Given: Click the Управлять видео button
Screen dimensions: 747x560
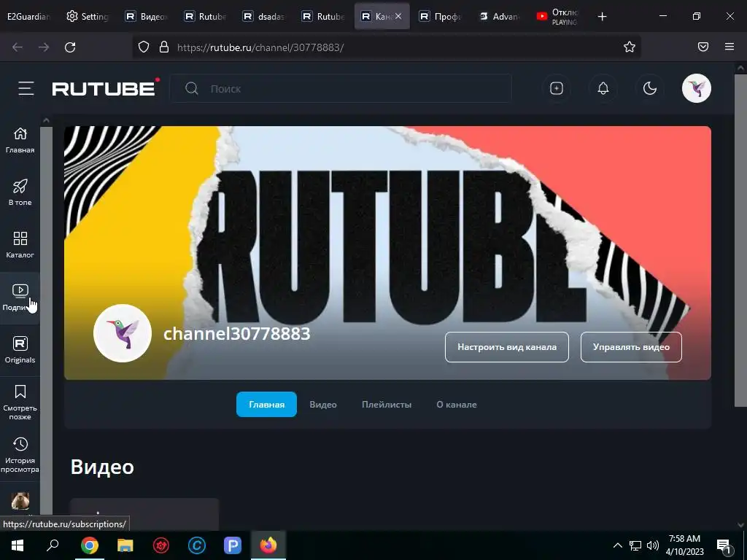Looking at the screenshot, I should (631, 347).
